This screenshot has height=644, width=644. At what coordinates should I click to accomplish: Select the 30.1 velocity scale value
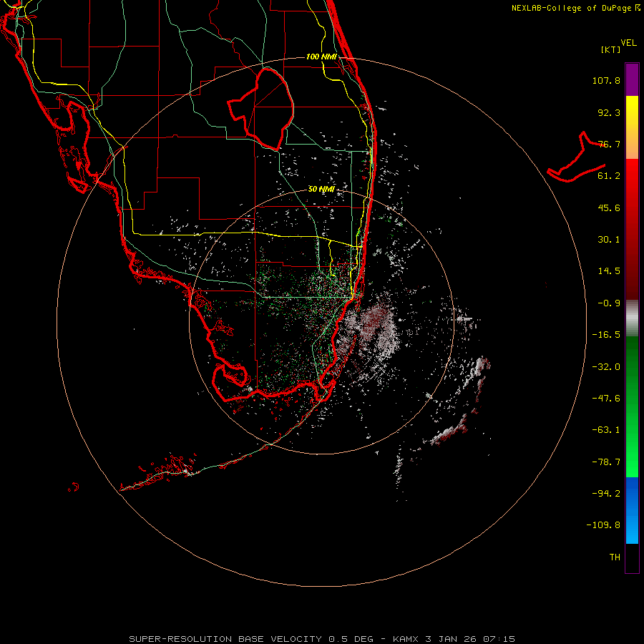[x=609, y=240]
